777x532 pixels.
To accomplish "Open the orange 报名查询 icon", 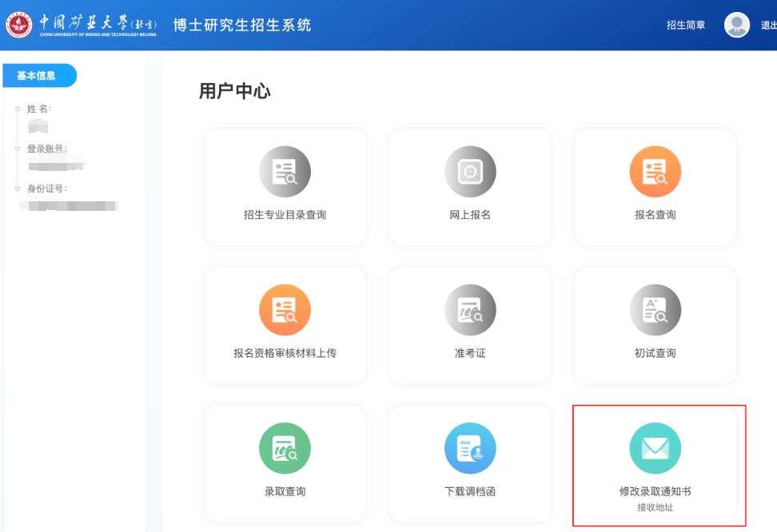I will 655,172.
